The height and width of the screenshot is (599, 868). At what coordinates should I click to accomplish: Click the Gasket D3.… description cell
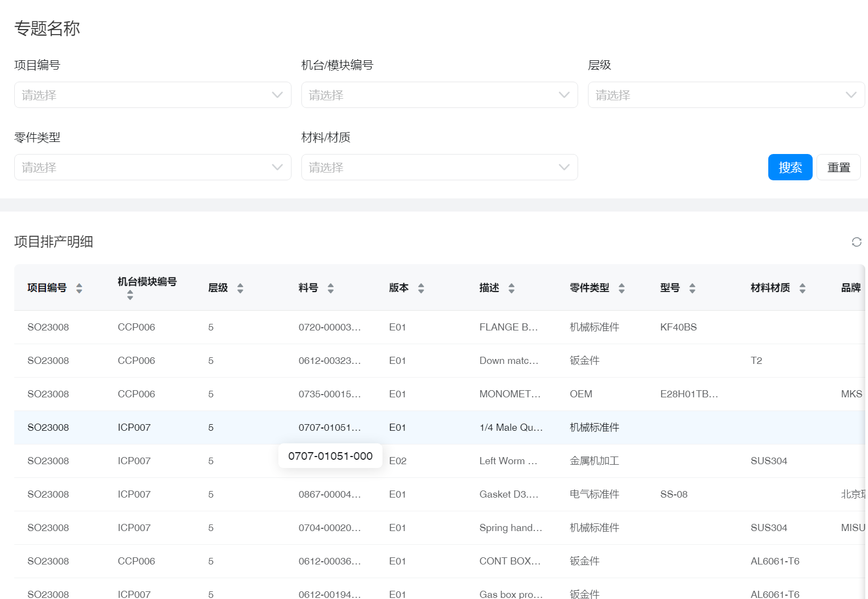pos(509,494)
